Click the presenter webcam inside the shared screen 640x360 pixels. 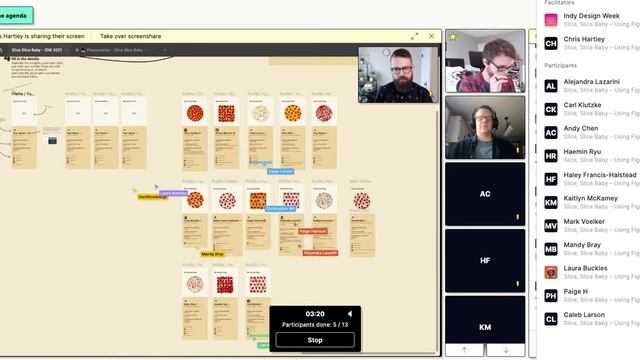point(398,75)
